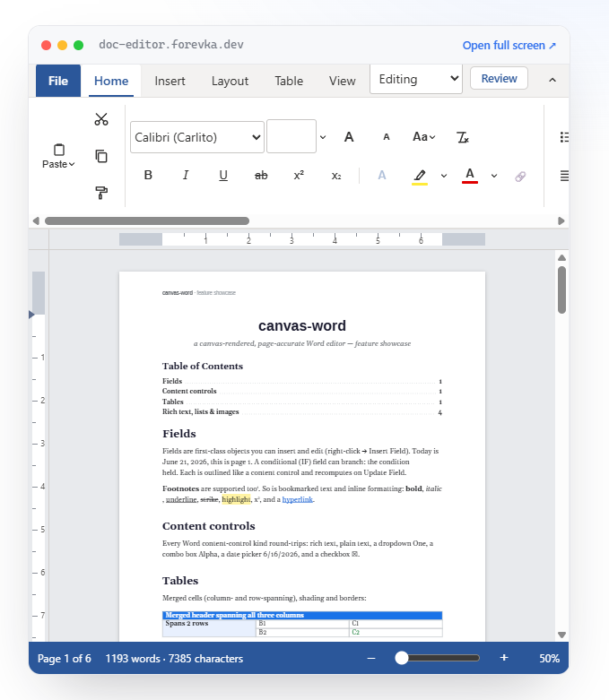The width and height of the screenshot is (609, 700).
Task: Click Page 1 of 6 status
Action: tap(65, 659)
